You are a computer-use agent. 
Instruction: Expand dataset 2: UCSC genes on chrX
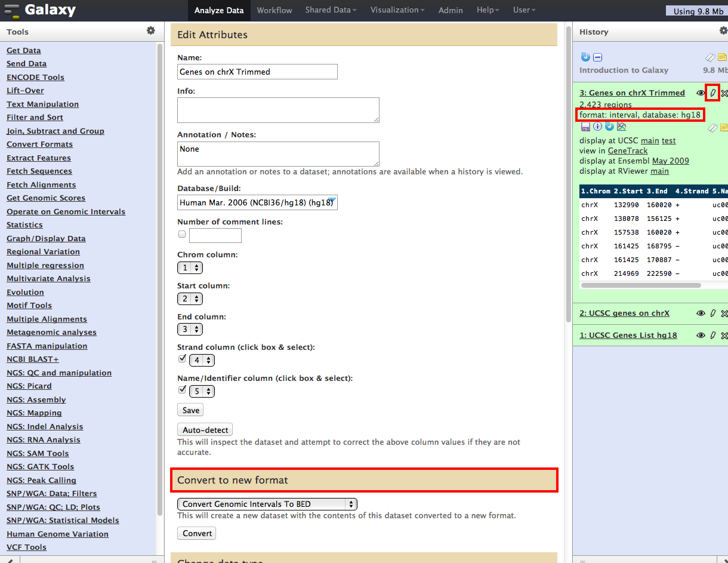625,313
